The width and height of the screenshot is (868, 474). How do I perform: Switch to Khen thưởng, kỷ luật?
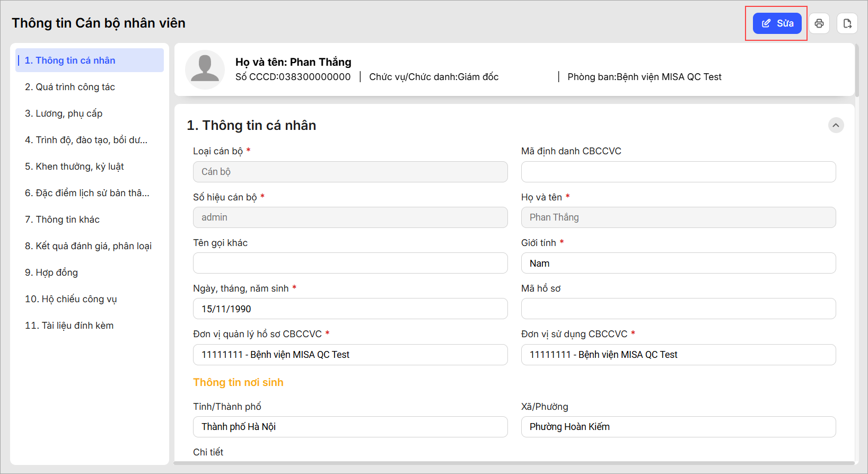74,166
